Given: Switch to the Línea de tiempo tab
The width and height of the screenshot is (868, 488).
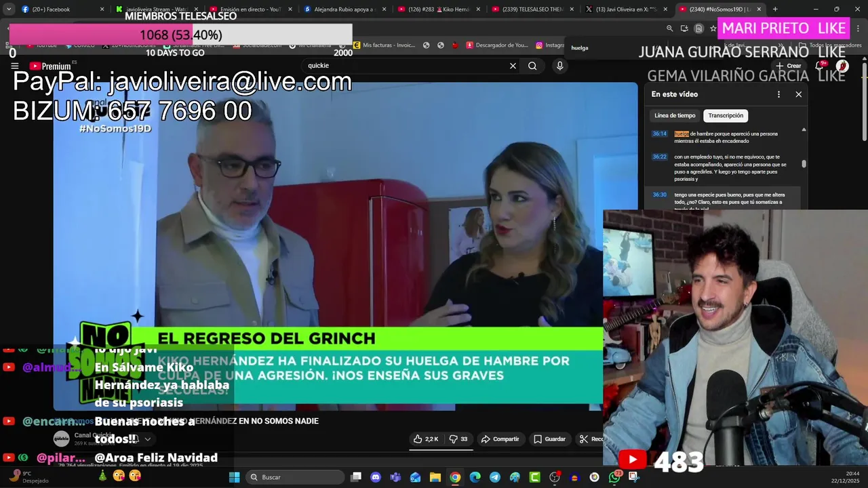Looking at the screenshot, I should click(675, 116).
